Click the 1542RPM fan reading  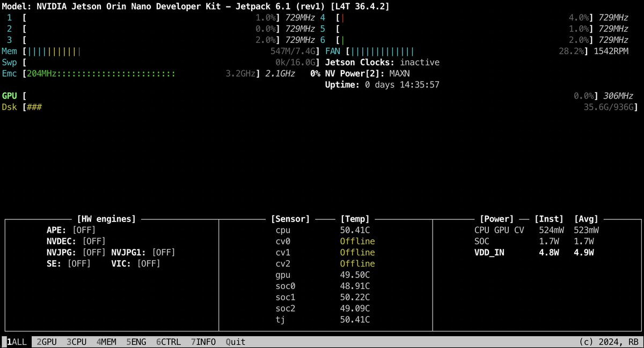pyautogui.click(x=611, y=51)
